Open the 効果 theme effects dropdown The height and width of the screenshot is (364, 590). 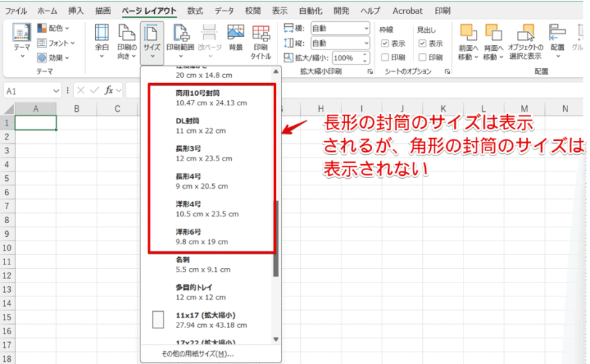tap(54, 58)
